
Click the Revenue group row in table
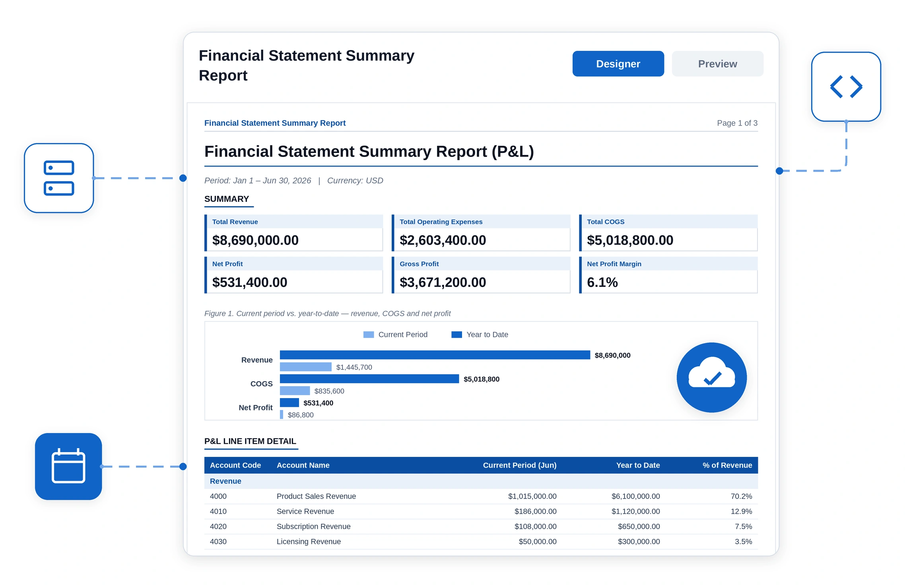(481, 481)
